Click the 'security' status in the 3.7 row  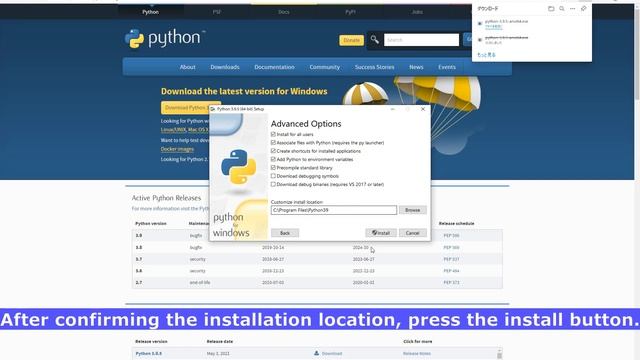pyautogui.click(x=198, y=259)
